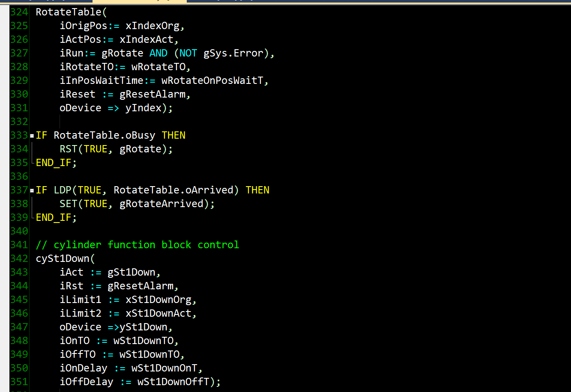Collapse the IF LDP block fold marker
The height and width of the screenshot is (392, 571).
pyautogui.click(x=32, y=190)
